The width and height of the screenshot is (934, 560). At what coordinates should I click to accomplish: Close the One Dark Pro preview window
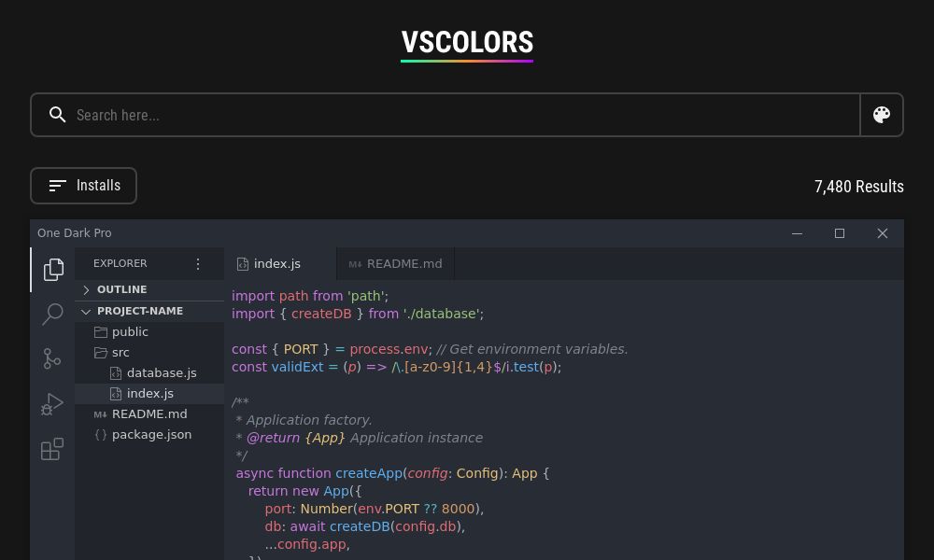pyautogui.click(x=883, y=233)
